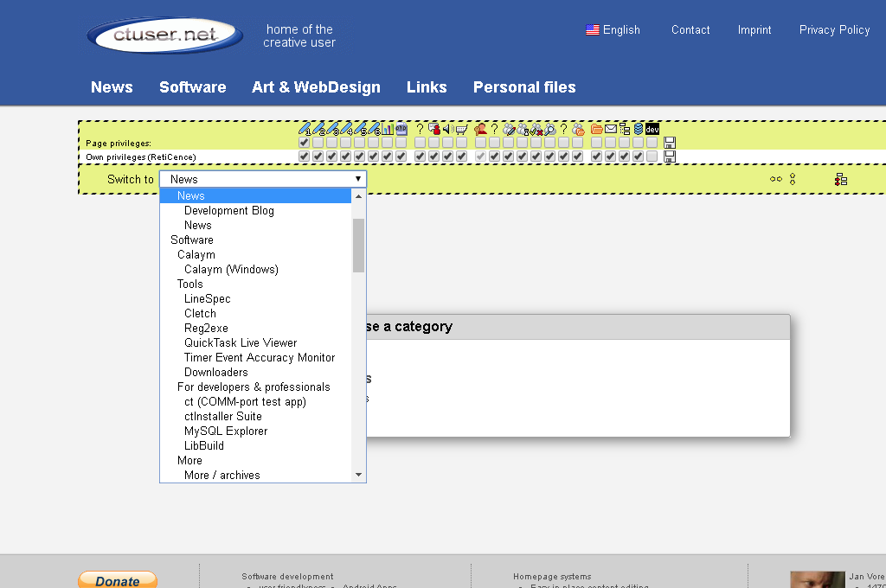The width and height of the screenshot is (886, 588).
Task: Select Development Blog in the dropdown list
Action: tap(228, 210)
